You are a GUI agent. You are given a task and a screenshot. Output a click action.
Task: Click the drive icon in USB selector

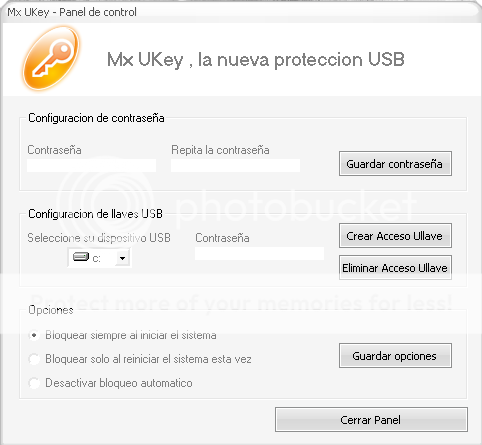pyautogui.click(x=81, y=257)
